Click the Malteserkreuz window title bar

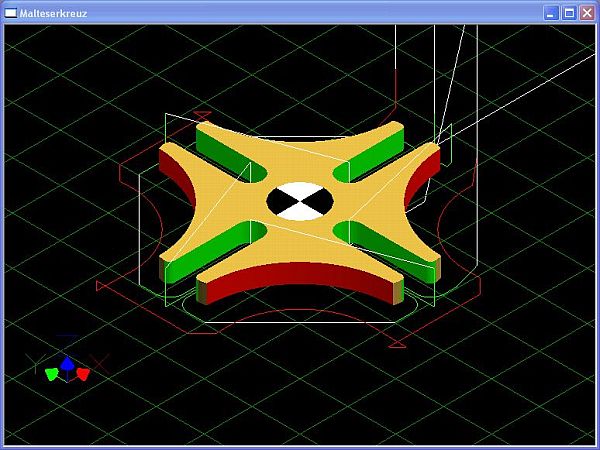pos(280,13)
